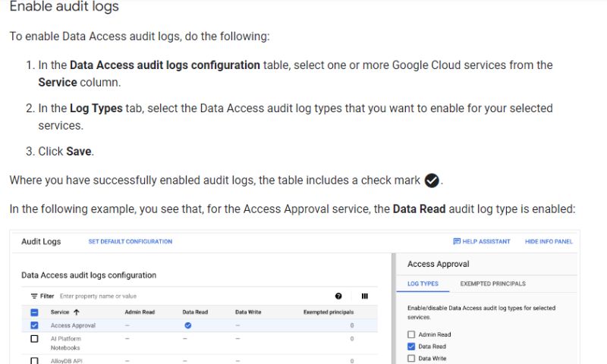This screenshot has width=607, height=364.
Task: Select the AlloyDB API row name
Action: [x=66, y=361]
